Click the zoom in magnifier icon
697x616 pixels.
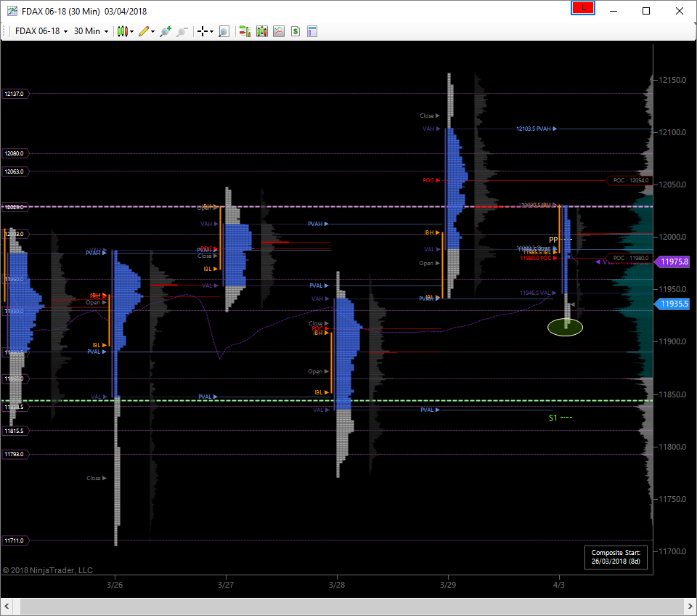click(166, 31)
